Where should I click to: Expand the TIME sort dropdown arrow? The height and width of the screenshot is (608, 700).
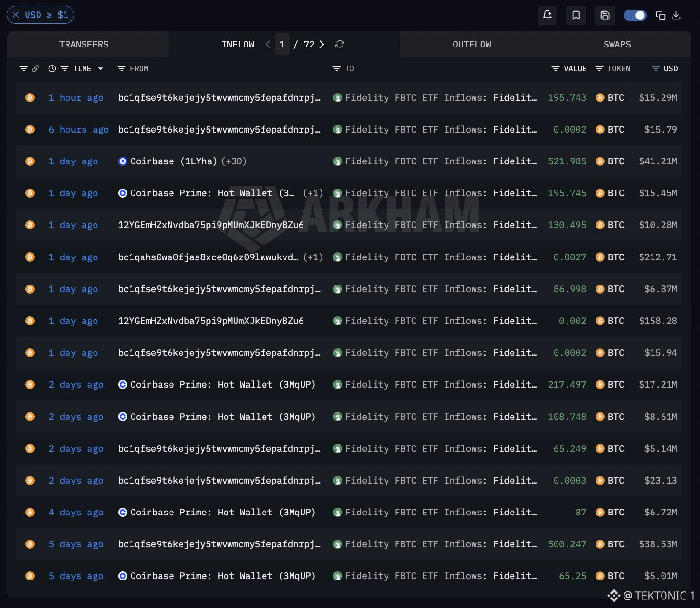(100, 69)
